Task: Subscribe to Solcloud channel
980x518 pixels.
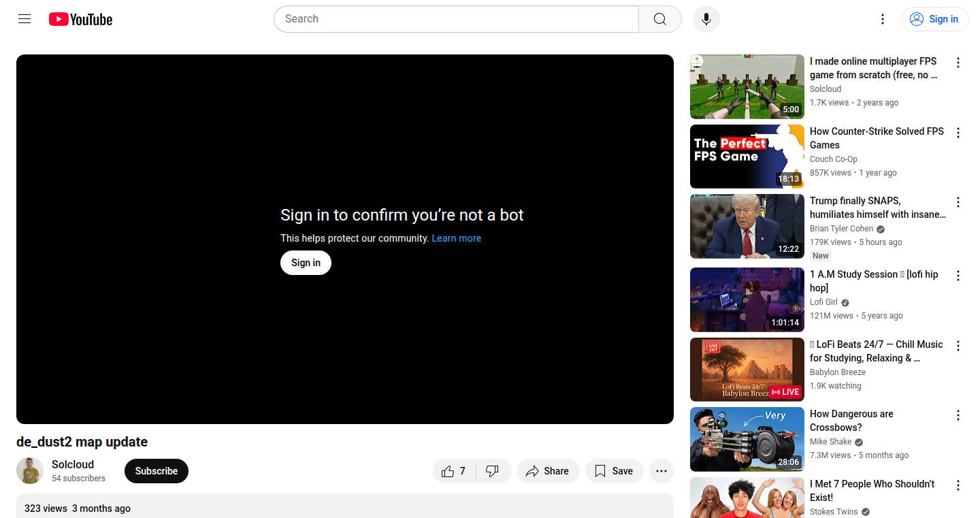Action: (x=157, y=471)
